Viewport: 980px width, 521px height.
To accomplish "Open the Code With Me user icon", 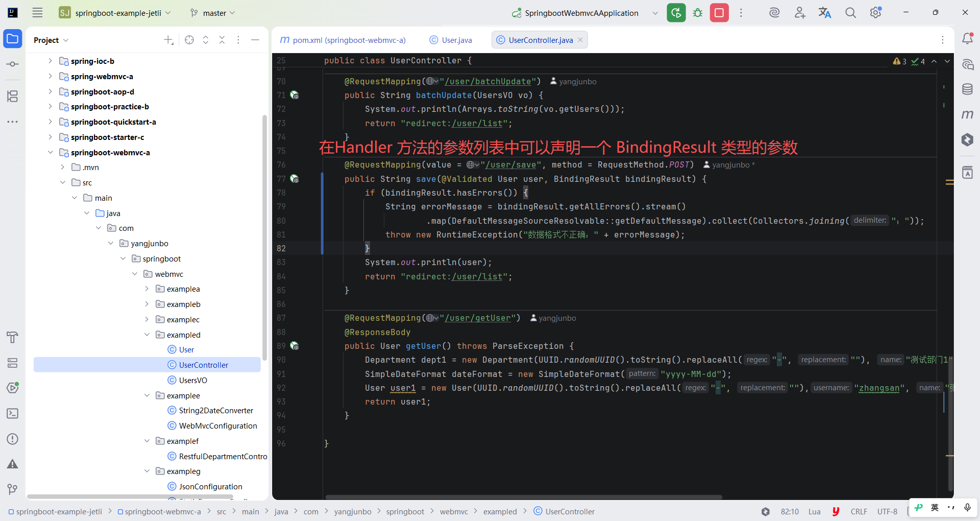I will pos(800,13).
